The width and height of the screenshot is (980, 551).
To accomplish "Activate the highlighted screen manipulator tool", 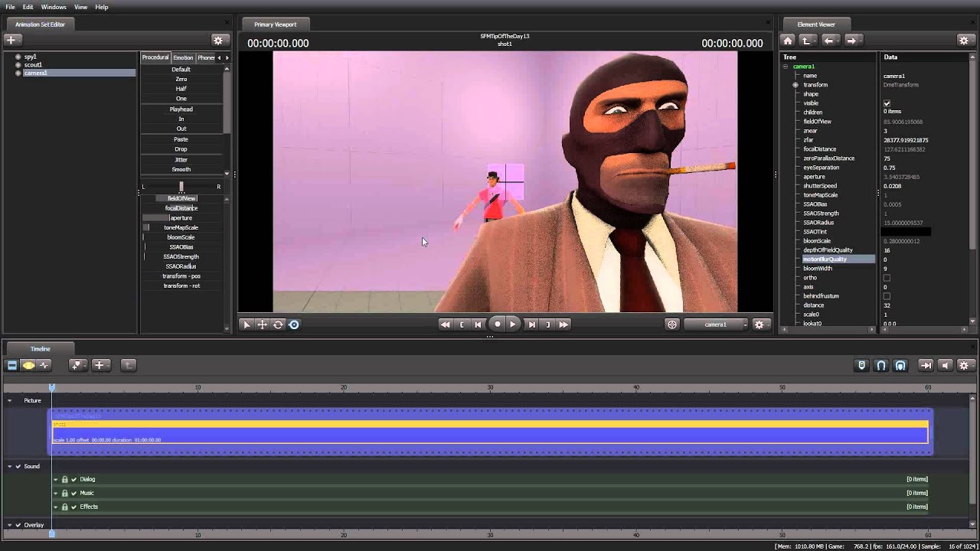I will pyautogui.click(x=294, y=324).
